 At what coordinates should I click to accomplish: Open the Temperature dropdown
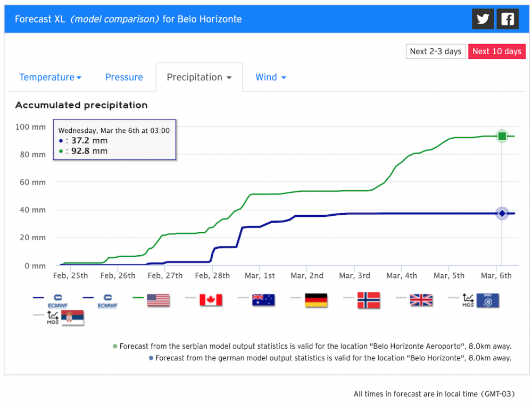click(50, 77)
